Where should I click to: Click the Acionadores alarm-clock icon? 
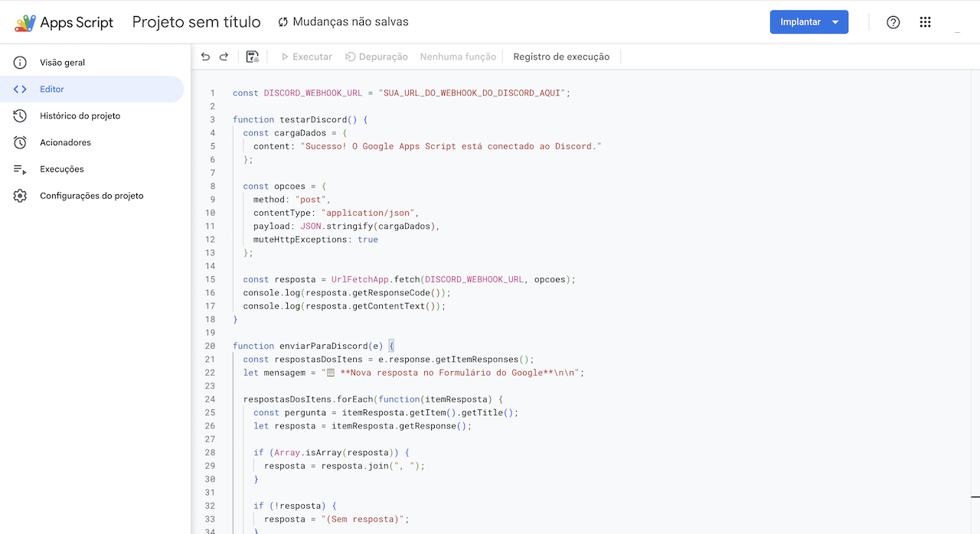21,142
